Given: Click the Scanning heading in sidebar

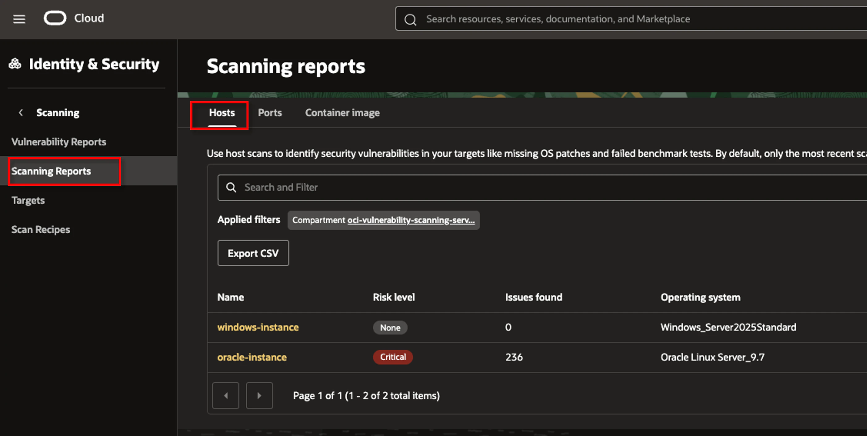Looking at the screenshot, I should click(58, 112).
